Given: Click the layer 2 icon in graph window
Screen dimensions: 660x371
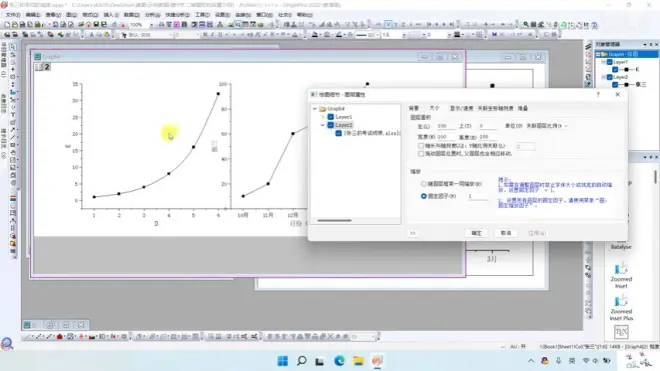Looking at the screenshot, I should pos(47,67).
